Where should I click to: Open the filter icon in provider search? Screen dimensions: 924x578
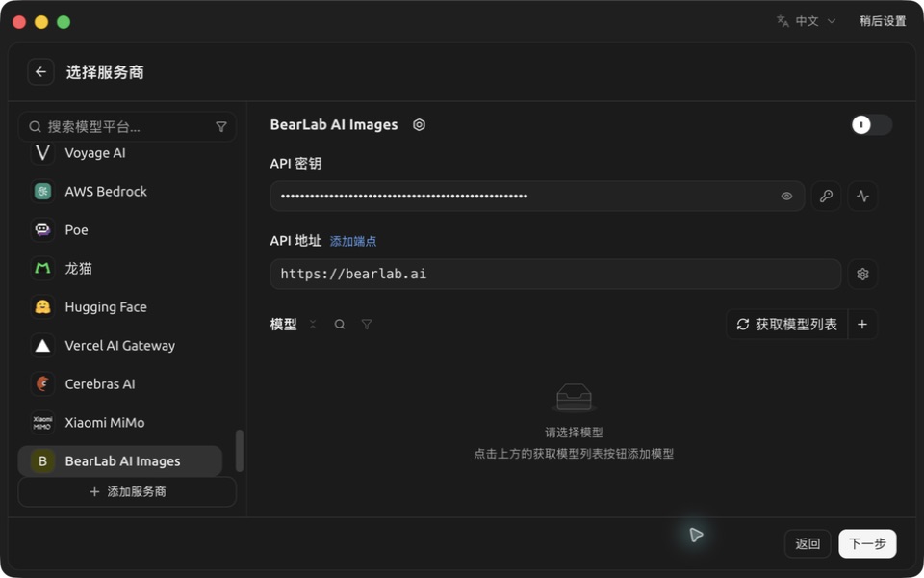pos(221,127)
